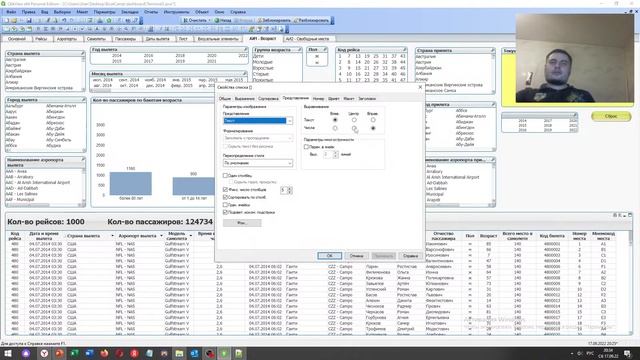Click the Open folder toolbar icon
The image size is (640, 360).
(x=14, y=20)
